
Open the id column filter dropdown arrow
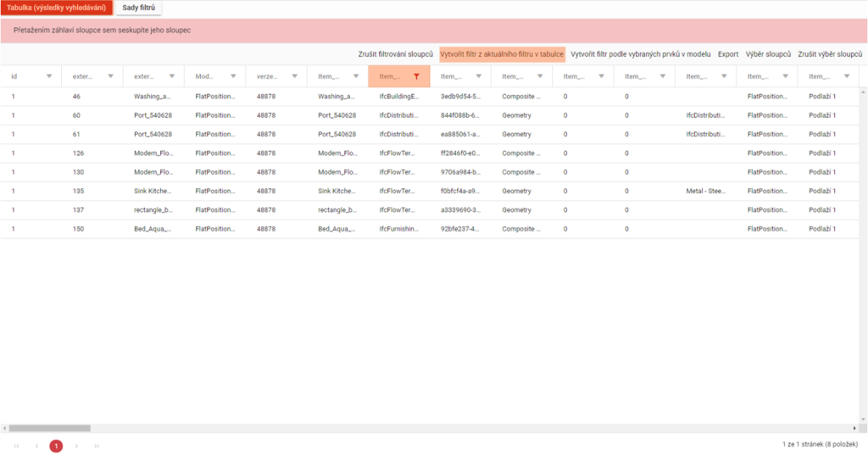point(49,76)
